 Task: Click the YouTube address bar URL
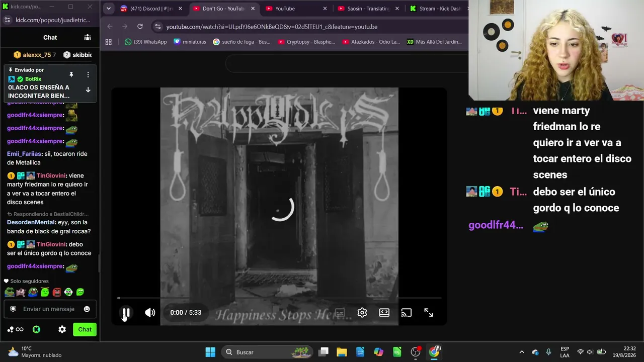tap(272, 27)
